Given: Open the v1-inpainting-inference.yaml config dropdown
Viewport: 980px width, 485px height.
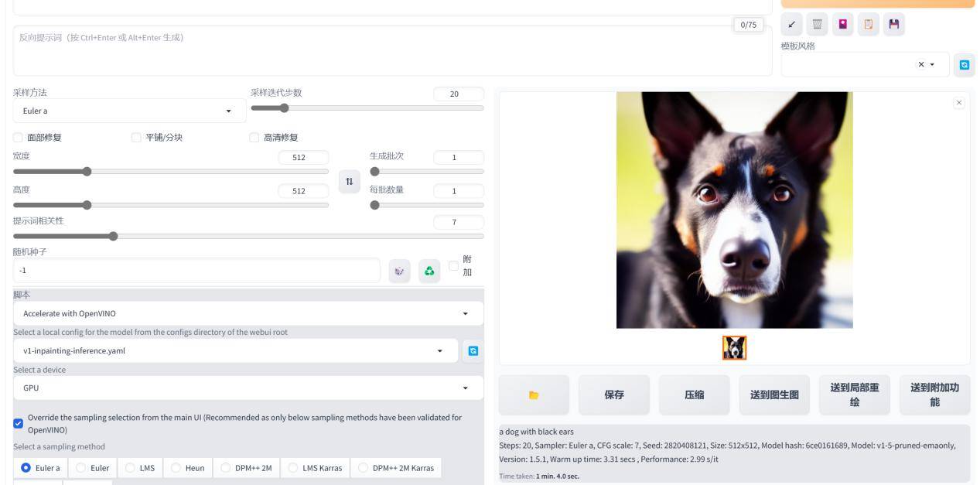Looking at the screenshot, I should (x=235, y=350).
